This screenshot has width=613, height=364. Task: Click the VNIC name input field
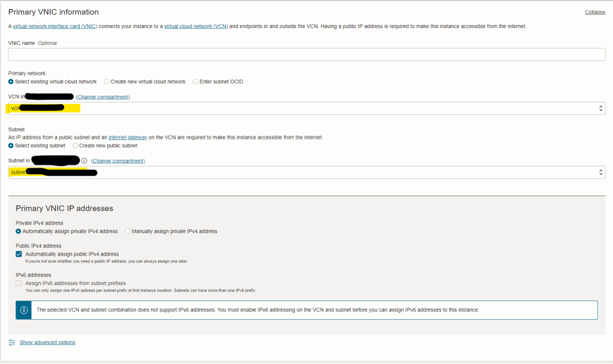coord(307,54)
